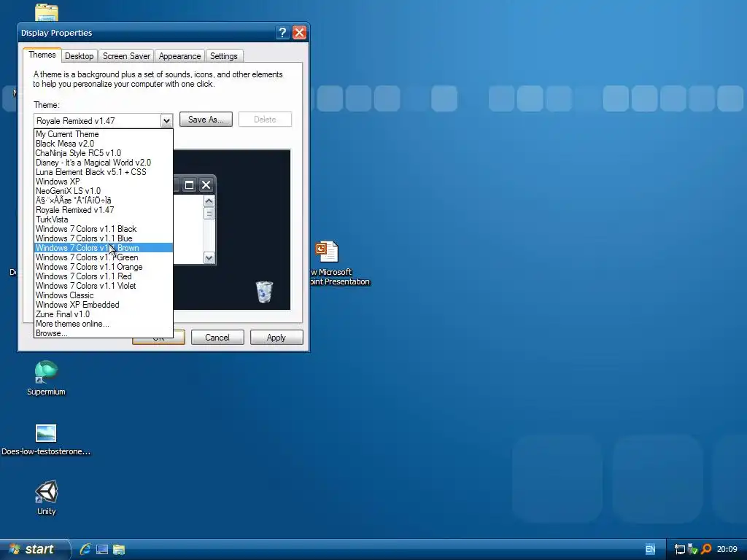Click the Cancel button
The height and width of the screenshot is (560, 747).
click(217, 337)
